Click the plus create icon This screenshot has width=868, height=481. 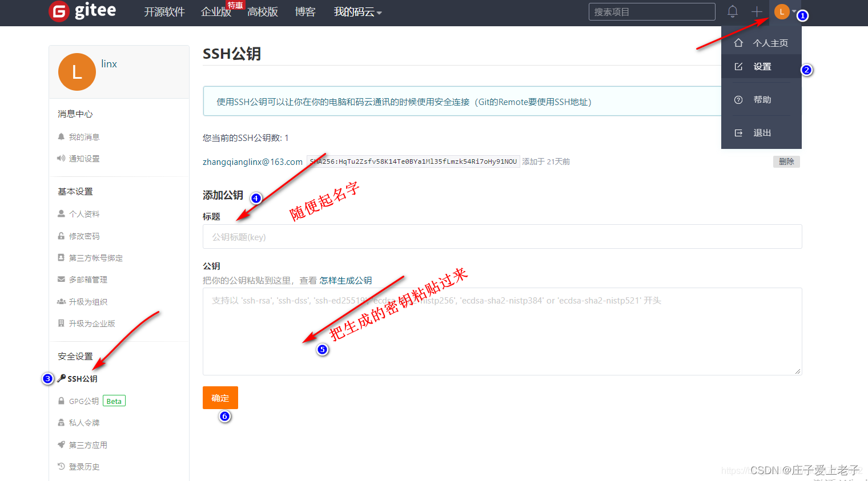click(757, 11)
